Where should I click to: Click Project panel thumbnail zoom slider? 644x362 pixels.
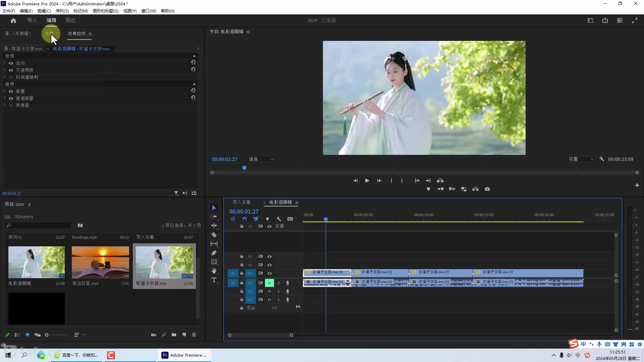pyautogui.click(x=56, y=335)
